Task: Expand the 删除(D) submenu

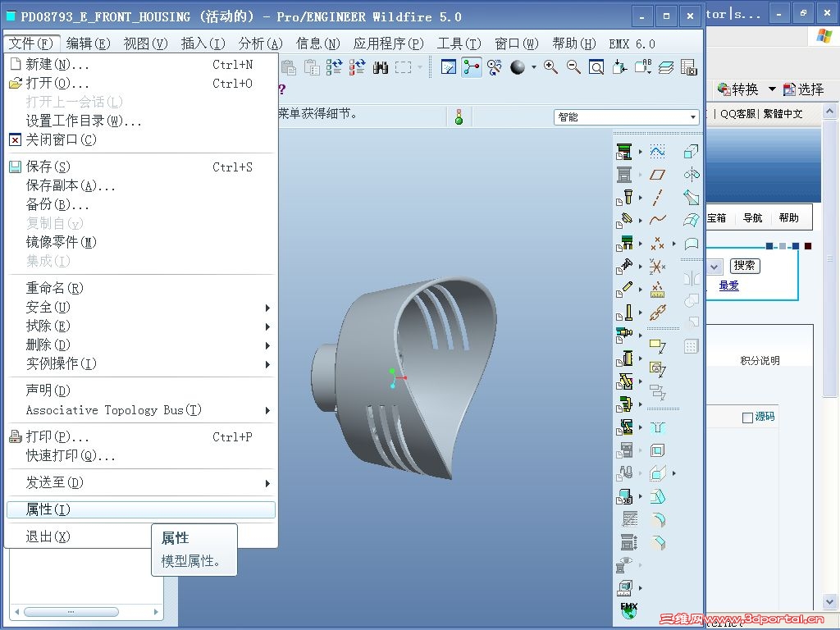Action: click(x=141, y=345)
